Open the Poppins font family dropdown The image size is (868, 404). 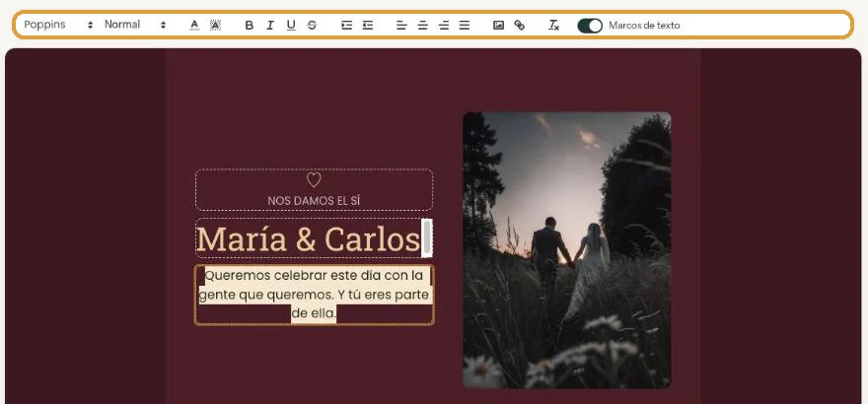click(58, 25)
